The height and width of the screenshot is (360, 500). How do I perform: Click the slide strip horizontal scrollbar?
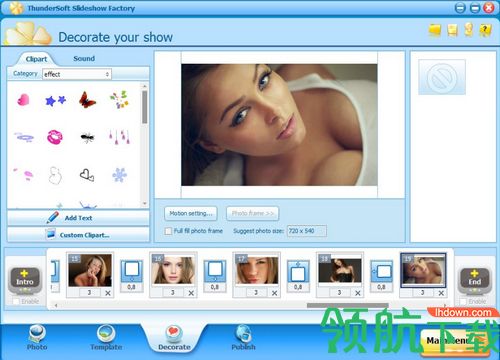(x=348, y=305)
